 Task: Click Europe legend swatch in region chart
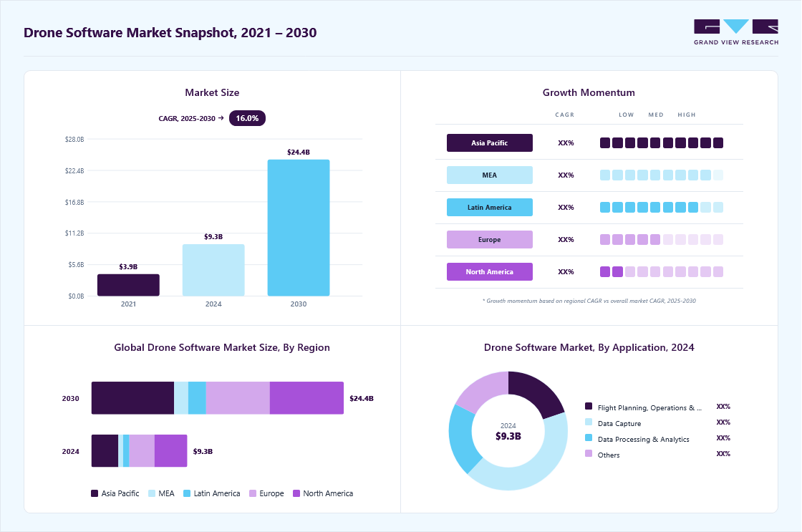click(253, 493)
